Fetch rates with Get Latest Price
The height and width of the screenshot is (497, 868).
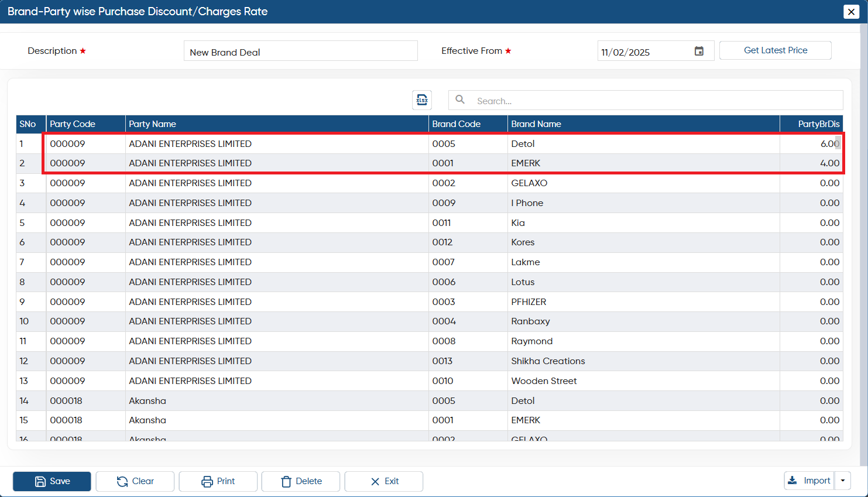tap(776, 50)
